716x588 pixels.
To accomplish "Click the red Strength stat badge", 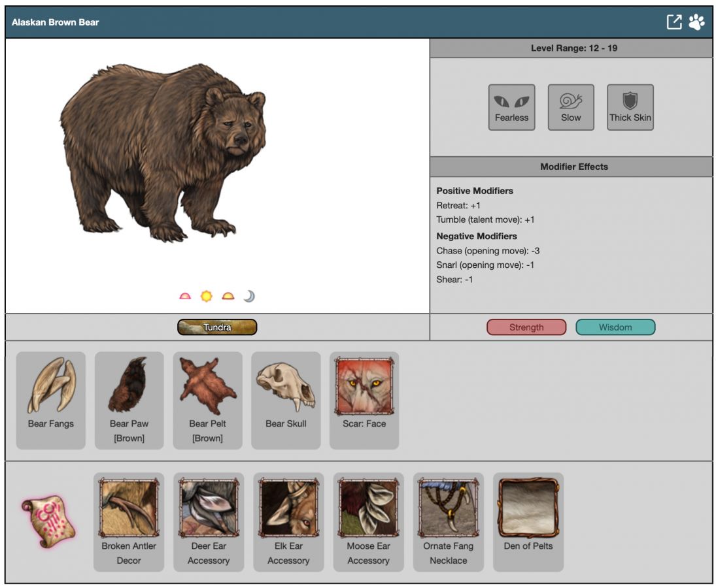I will pos(526,327).
